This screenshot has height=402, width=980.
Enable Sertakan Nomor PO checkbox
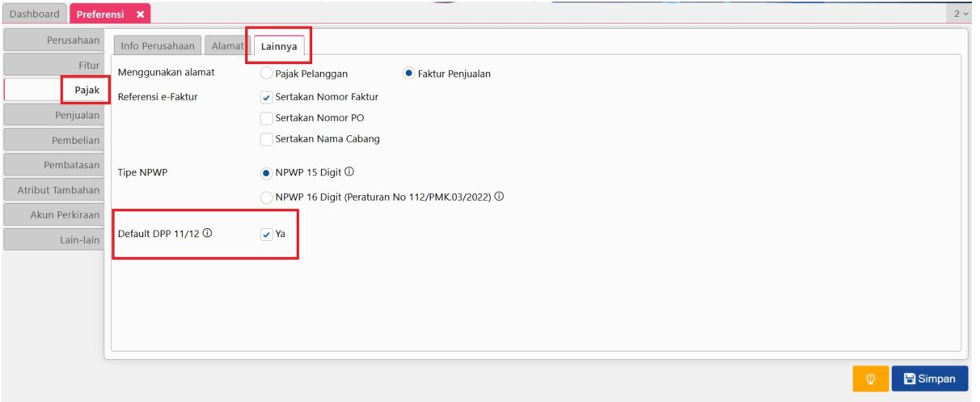[x=267, y=118]
